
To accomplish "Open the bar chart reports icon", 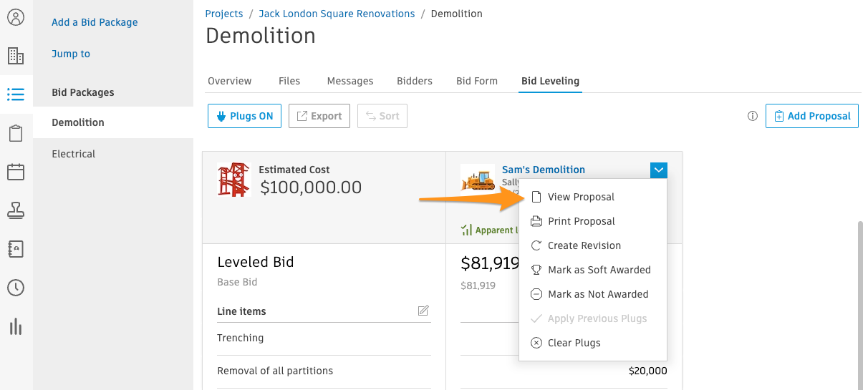I will [16, 326].
